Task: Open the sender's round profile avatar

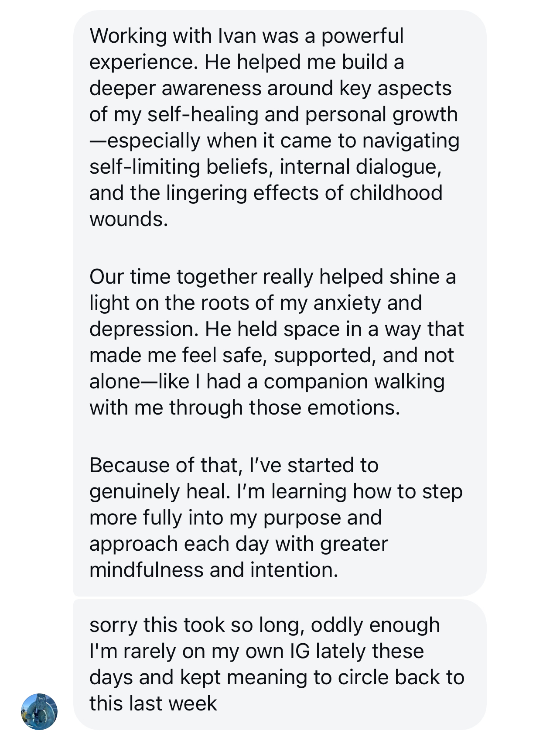Action: tap(39, 711)
